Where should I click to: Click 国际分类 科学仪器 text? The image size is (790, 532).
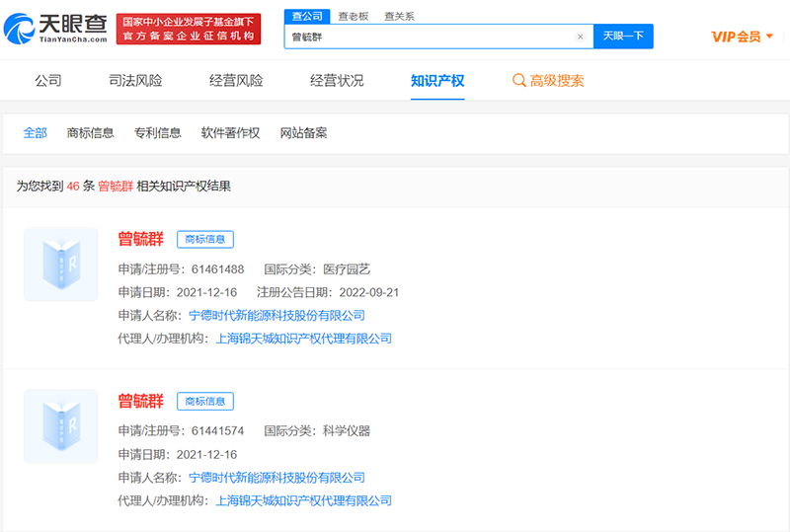(x=317, y=431)
